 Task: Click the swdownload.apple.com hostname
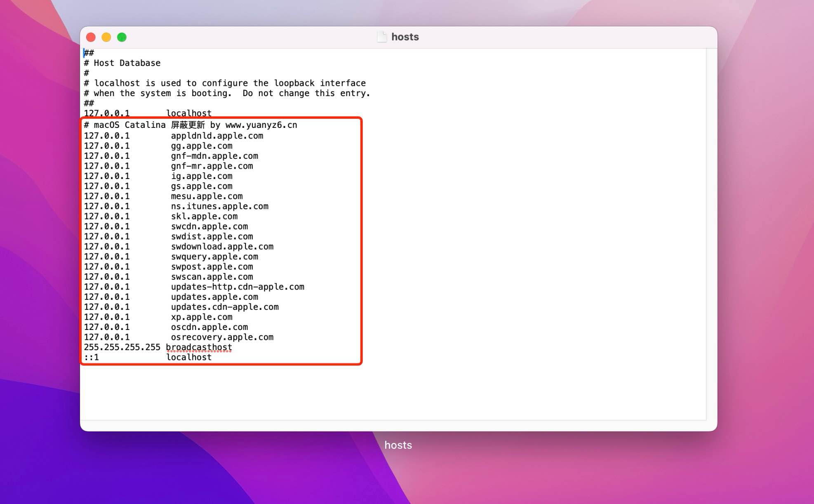pyautogui.click(x=222, y=246)
